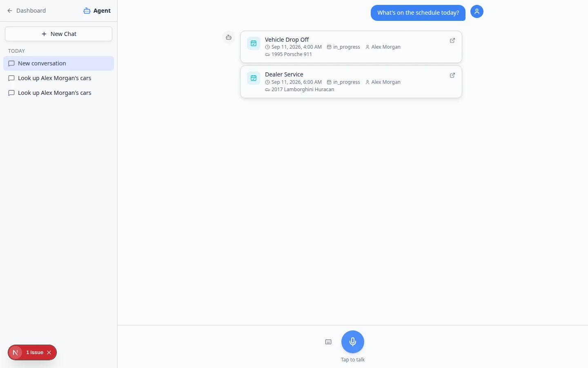588x368 pixels.
Task: Click the Vehicle Drop Off calendar icon
Action: click(254, 43)
